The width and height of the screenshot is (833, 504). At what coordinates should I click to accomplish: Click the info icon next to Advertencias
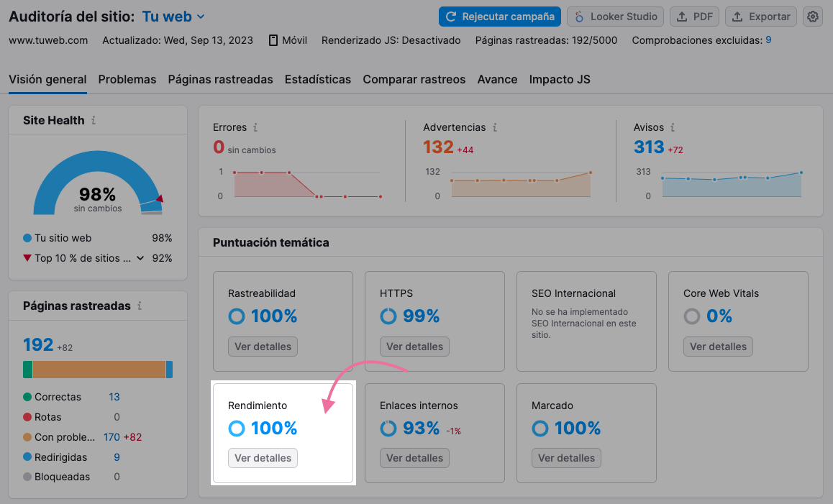495,127
